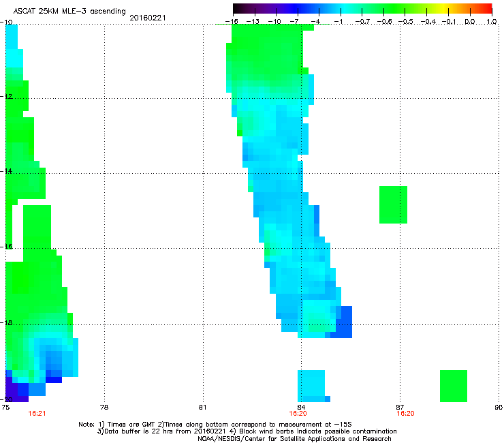Click the longitude label 81

[x=202, y=408]
